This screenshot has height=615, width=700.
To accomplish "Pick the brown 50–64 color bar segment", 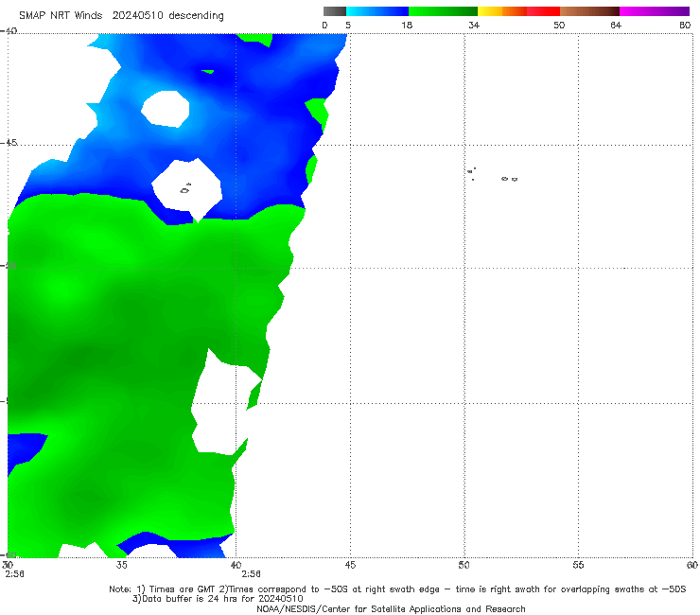I will 589,11.
